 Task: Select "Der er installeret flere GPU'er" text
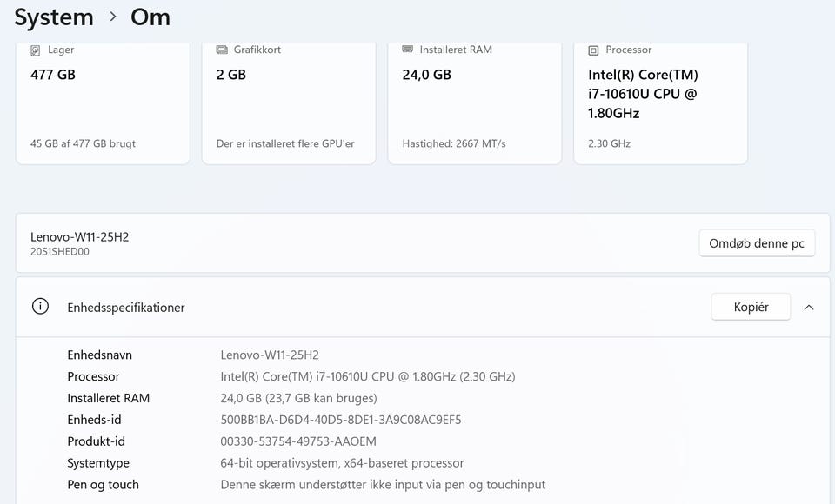pyautogui.click(x=285, y=143)
